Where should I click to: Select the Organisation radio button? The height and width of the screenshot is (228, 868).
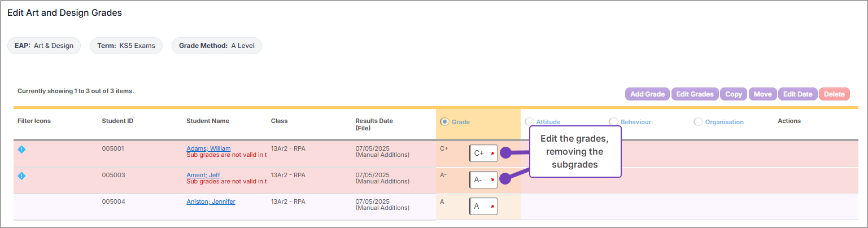tap(698, 122)
